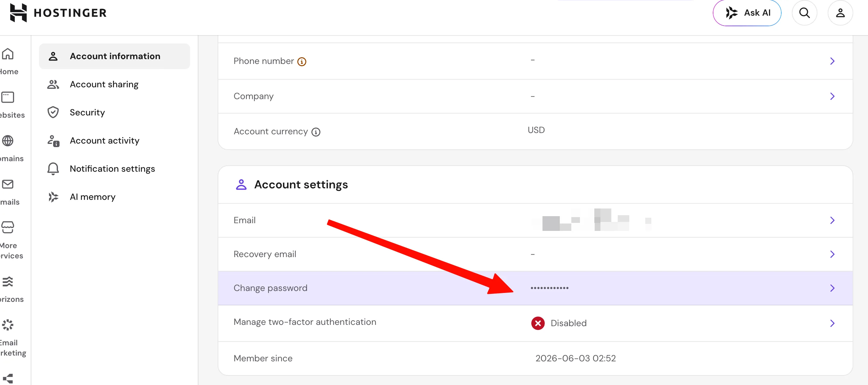The image size is (868, 385).
Task: Click the Phone number label
Action: pos(263,61)
